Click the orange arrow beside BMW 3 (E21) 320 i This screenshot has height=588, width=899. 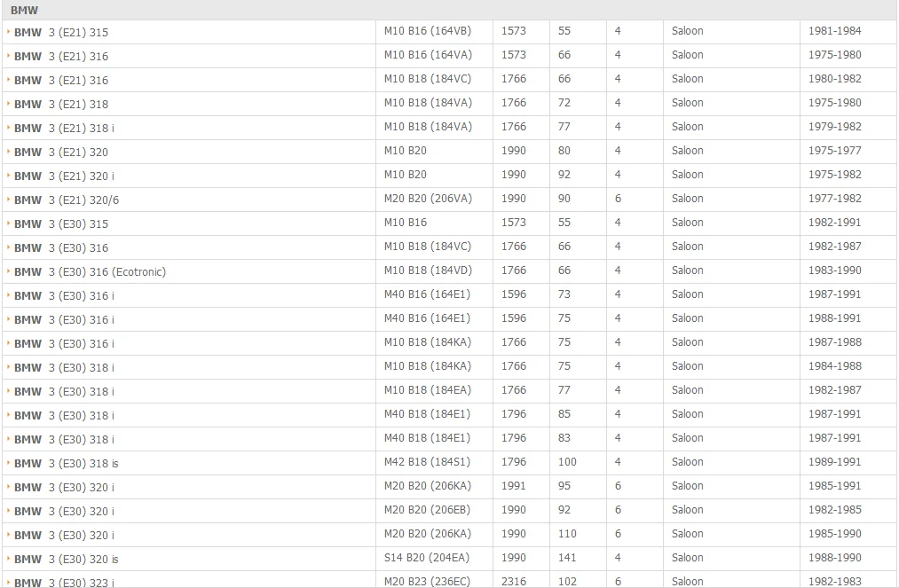(x=8, y=176)
